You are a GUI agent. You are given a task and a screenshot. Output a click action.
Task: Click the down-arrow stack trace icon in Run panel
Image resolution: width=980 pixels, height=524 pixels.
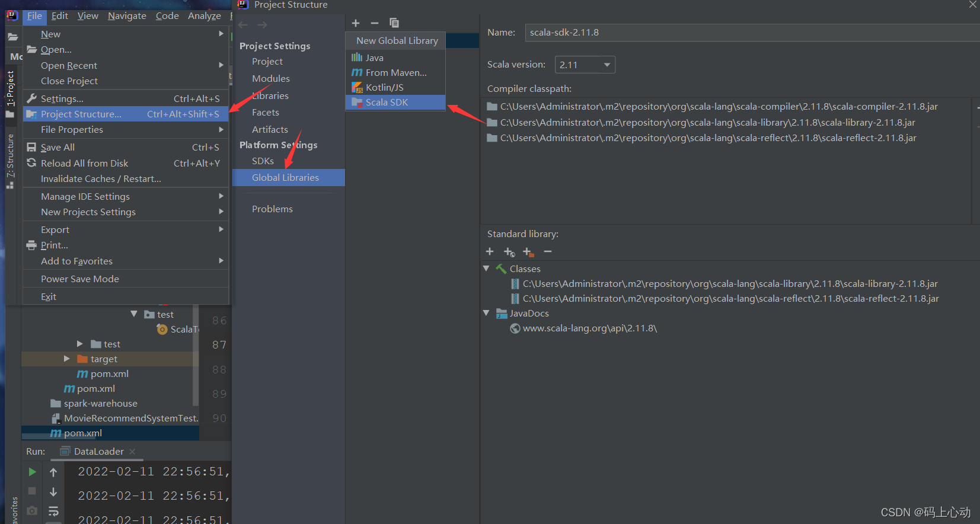[53, 491]
